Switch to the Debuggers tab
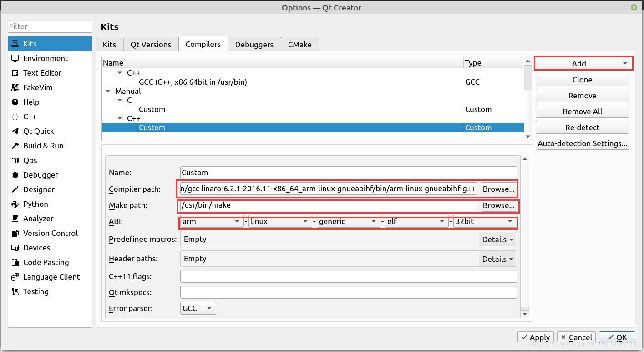The image size is (644, 352). point(254,44)
